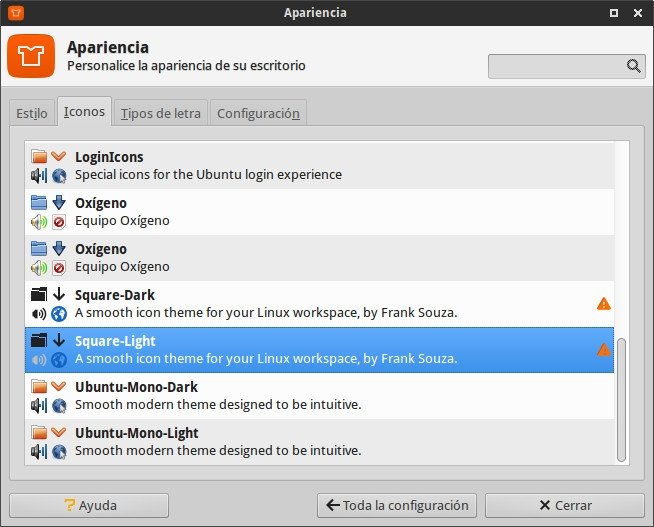Choose the Ubuntu-Mono-Light theme name
654x527 pixels.
point(137,433)
